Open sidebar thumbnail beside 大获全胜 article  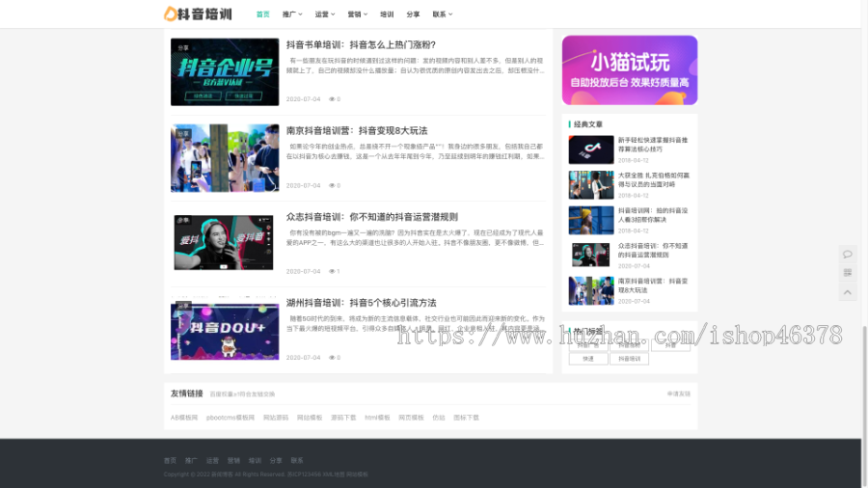click(x=590, y=185)
